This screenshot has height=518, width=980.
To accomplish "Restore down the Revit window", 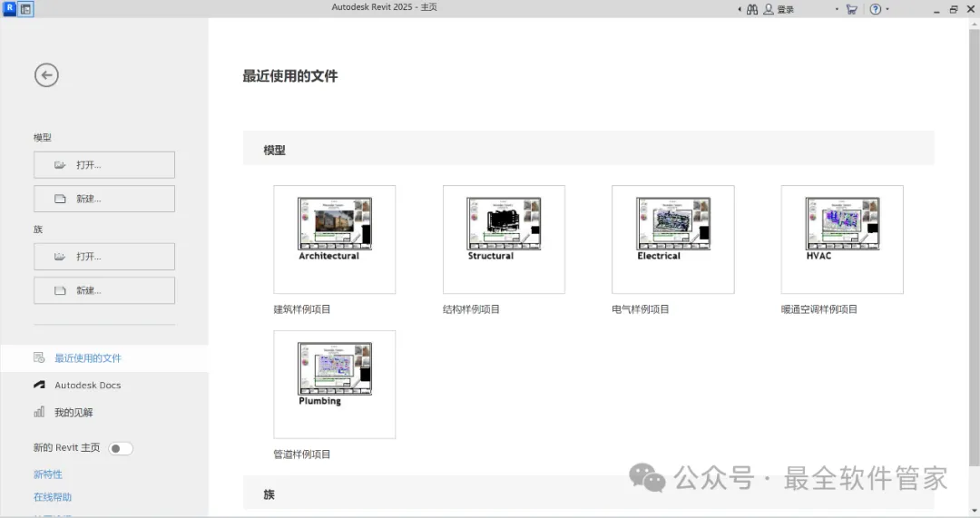I will [954, 9].
